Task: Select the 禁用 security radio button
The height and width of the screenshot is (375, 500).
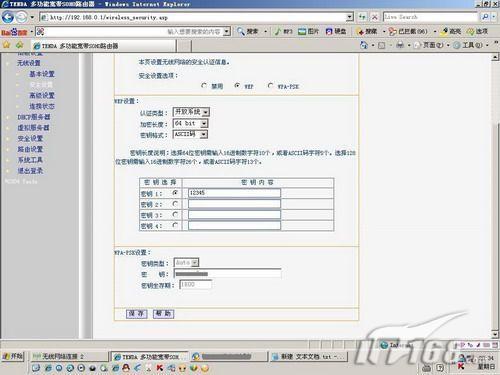Action: pyautogui.click(x=204, y=86)
